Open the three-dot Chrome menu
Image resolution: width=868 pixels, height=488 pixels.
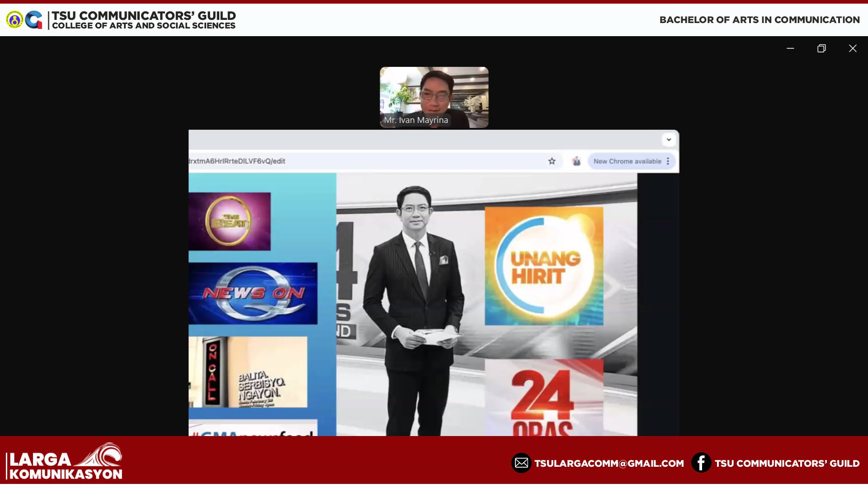click(668, 161)
